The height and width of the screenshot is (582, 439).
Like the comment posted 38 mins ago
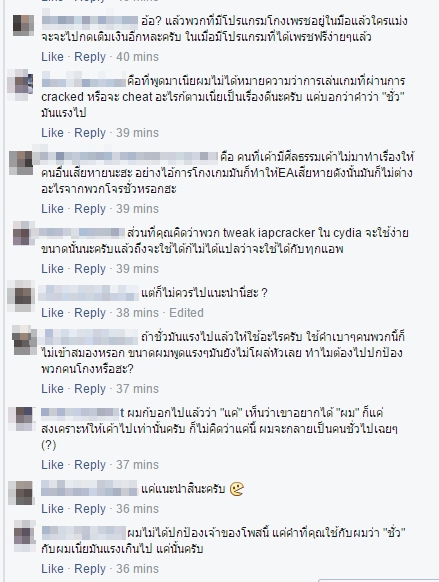click(x=52, y=313)
